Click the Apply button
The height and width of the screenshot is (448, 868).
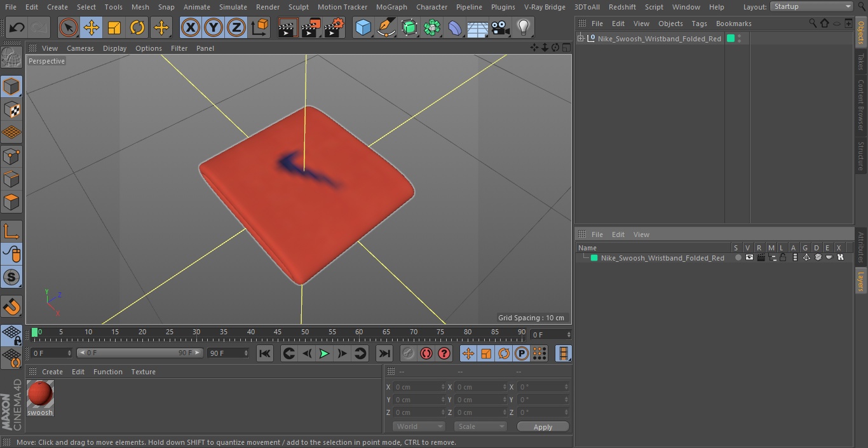543,427
